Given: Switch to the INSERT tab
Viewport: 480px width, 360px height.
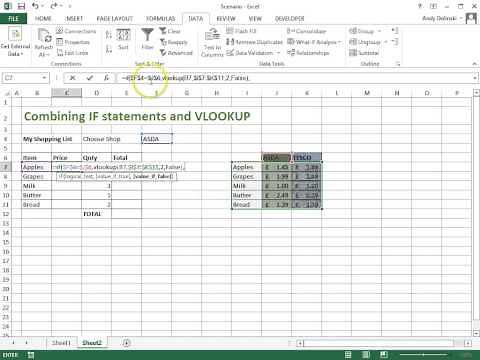Looking at the screenshot, I should (74, 18).
